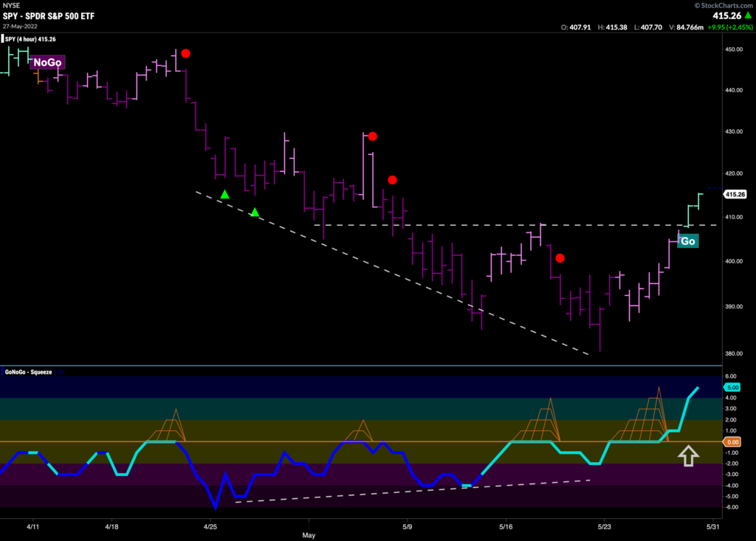Click the SPY - SPDR S&P 500 ETF title
This screenshot has width=756, height=541.
49,16
